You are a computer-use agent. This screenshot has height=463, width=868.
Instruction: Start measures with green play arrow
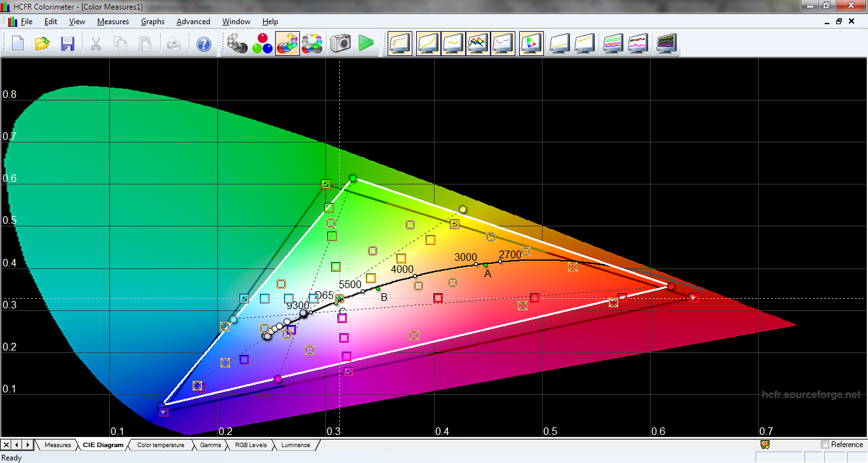click(365, 43)
